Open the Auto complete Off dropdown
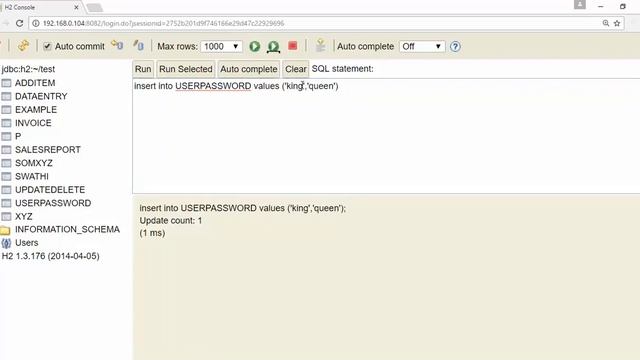640x360 pixels. [422, 47]
